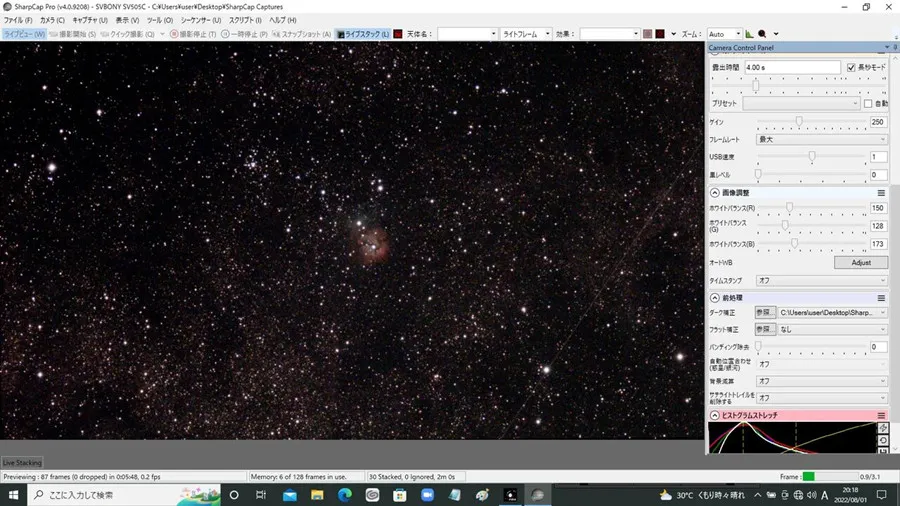Click 撮影開始 (S) to start capture
900x506 pixels.
pyautogui.click(x=72, y=34)
